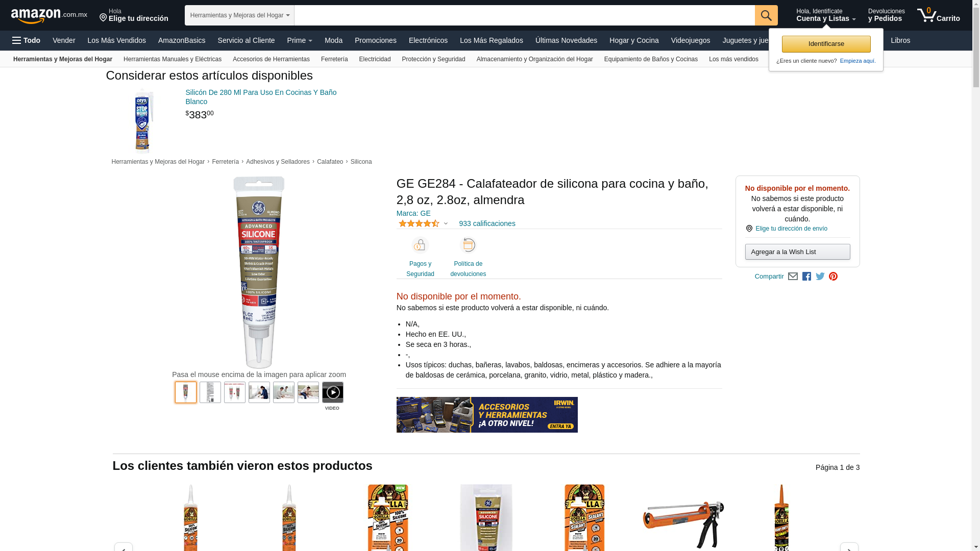Open the shopping cart icon

click(938, 15)
